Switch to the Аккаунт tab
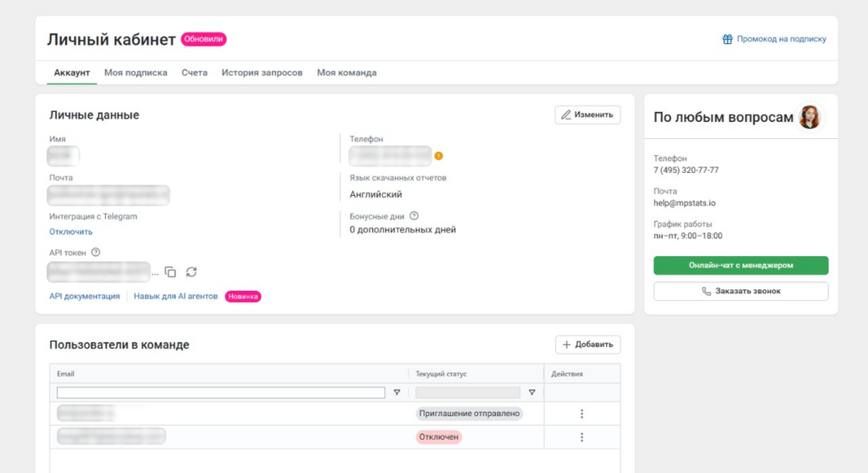 pyautogui.click(x=72, y=73)
